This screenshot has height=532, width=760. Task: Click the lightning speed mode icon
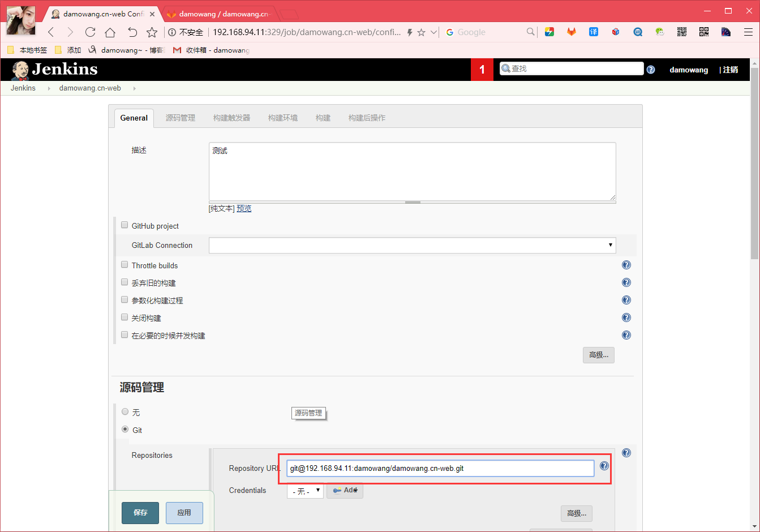click(x=409, y=32)
